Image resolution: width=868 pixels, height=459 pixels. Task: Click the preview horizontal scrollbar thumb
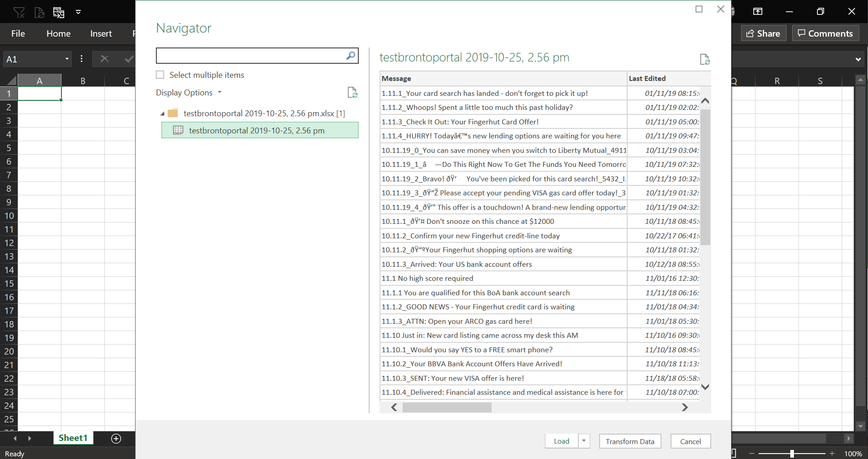click(447, 407)
